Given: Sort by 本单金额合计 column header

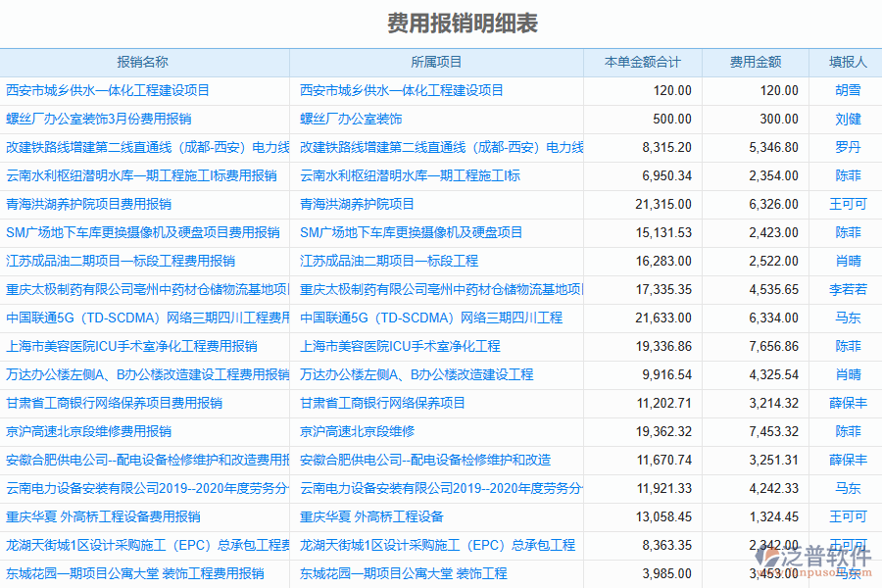Looking at the screenshot, I should point(643,63).
